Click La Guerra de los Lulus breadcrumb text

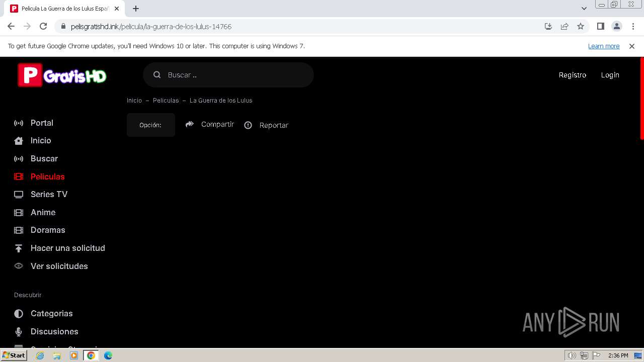coord(221,101)
